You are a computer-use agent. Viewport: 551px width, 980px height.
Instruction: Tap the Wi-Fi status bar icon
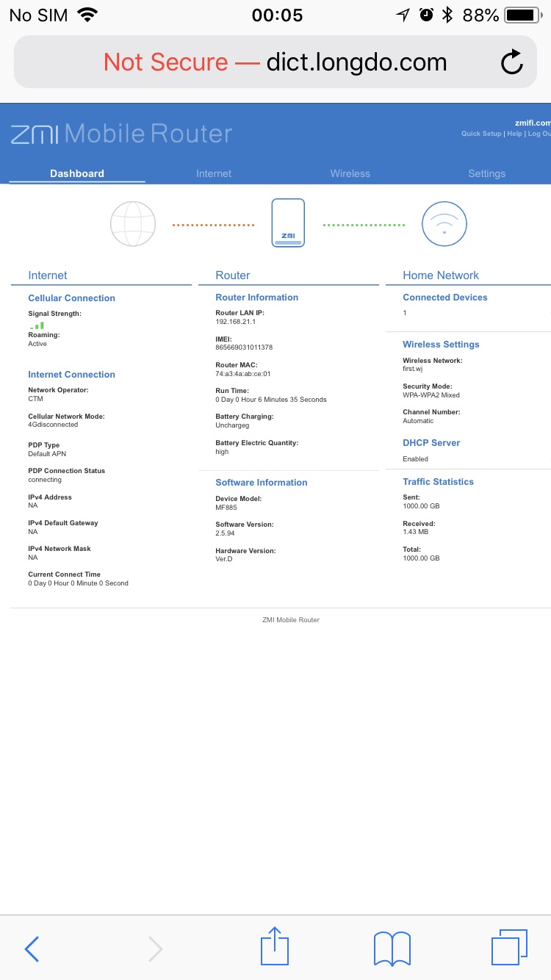tap(87, 15)
